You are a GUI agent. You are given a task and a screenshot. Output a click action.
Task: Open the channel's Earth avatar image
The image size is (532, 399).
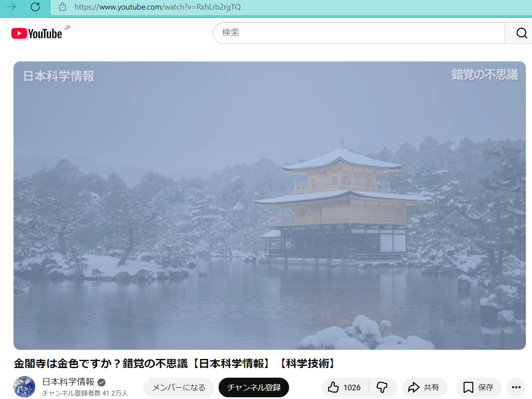pyautogui.click(x=24, y=387)
